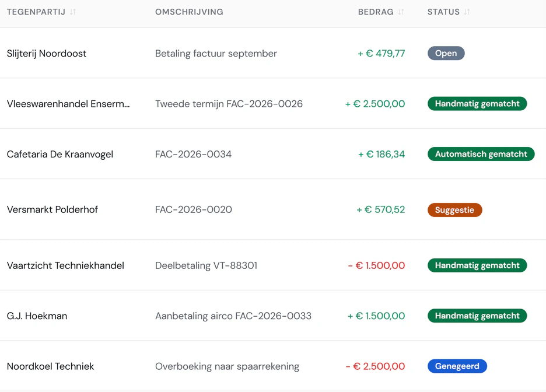Select Versmarkt Polderhof counterparty
The image size is (546, 392).
pyautogui.click(x=52, y=209)
